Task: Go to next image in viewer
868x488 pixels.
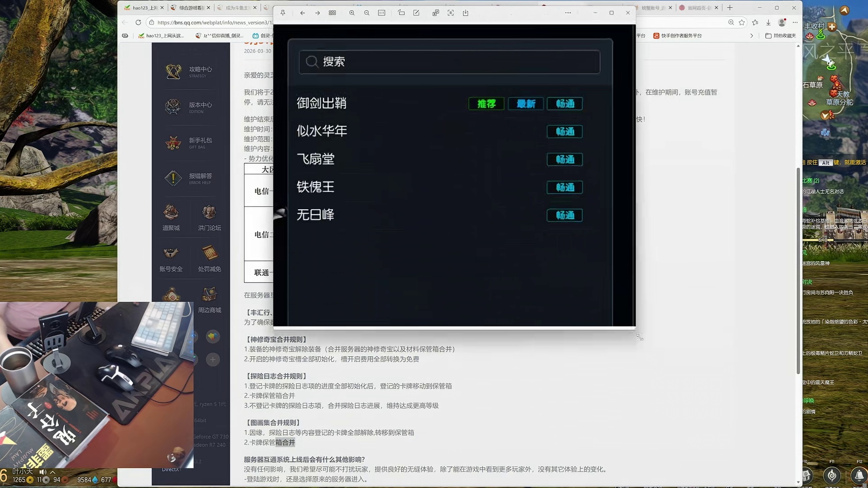Action: click(317, 13)
